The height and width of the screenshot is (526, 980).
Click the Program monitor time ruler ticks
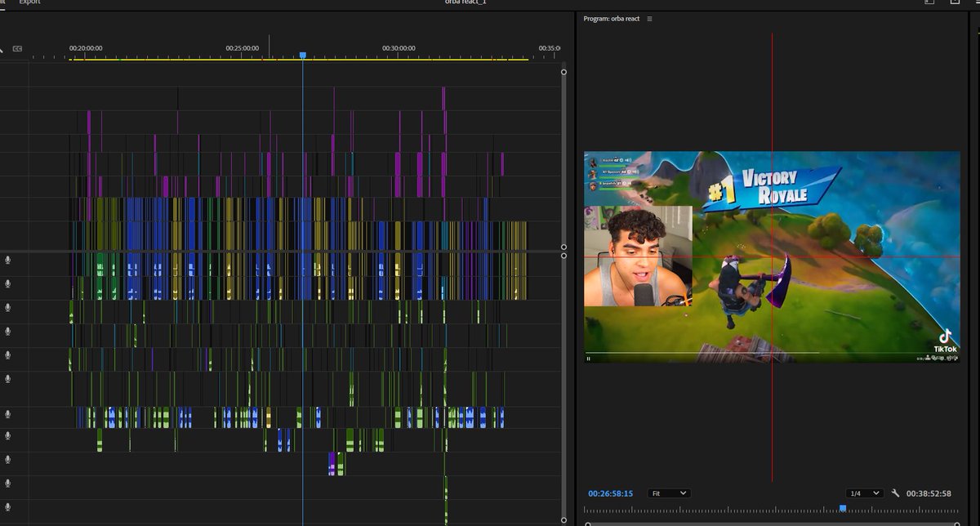click(x=772, y=510)
